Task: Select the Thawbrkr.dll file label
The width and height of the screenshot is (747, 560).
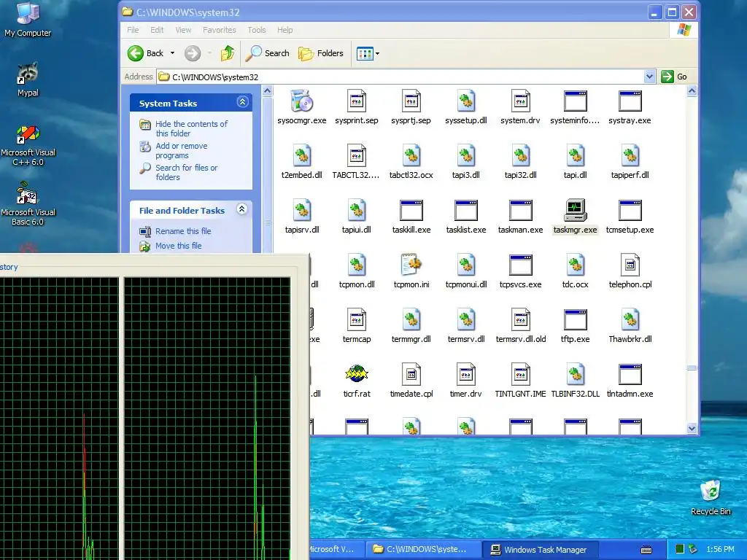Action: click(x=630, y=339)
